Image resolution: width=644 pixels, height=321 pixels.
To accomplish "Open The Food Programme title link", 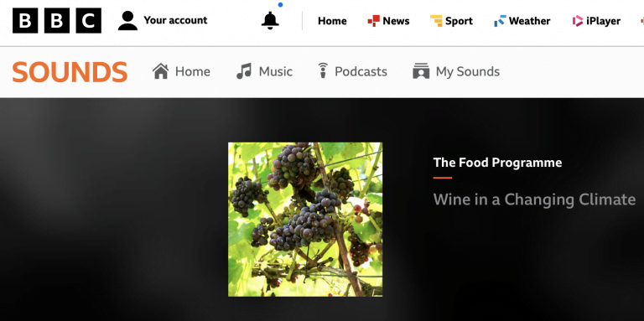I will 497,163.
